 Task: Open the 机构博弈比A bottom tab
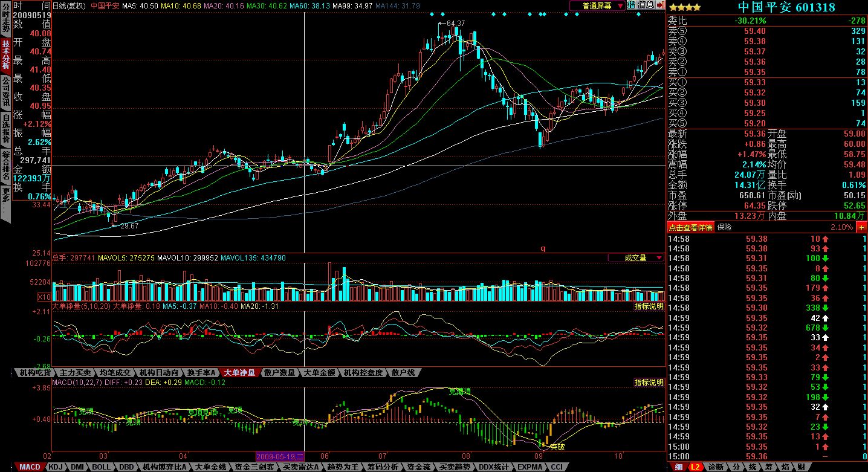164,467
